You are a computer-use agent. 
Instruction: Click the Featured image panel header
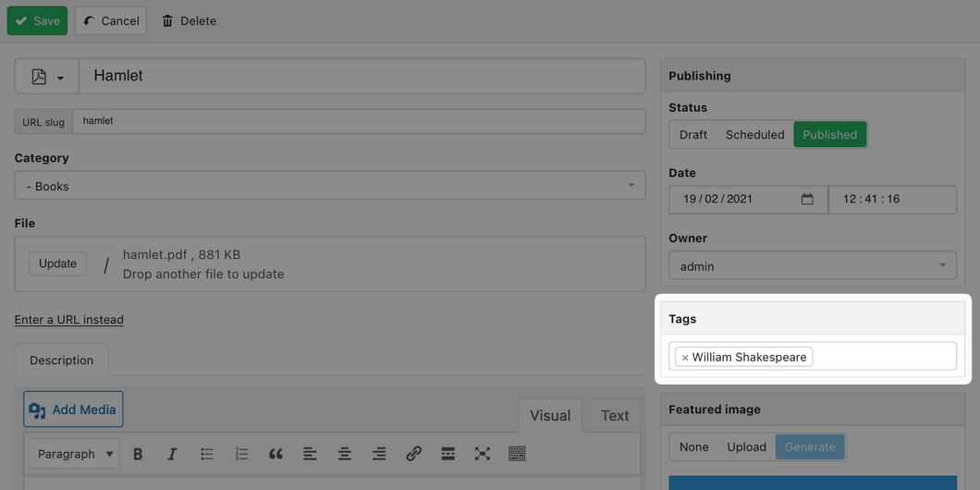tap(813, 410)
